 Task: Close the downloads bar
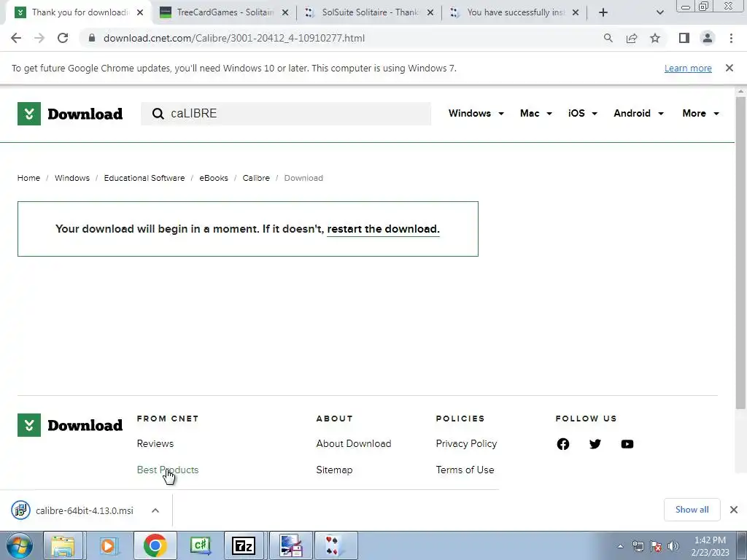coord(734,510)
